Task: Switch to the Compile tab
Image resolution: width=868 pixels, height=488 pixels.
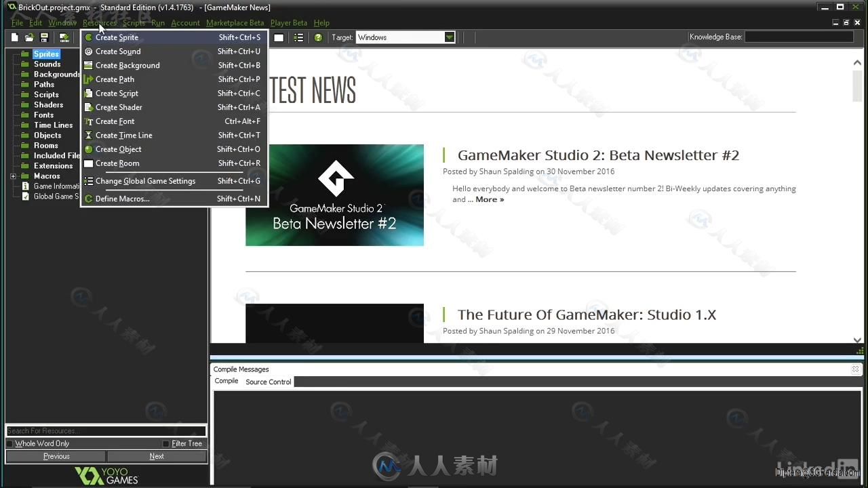Action: click(226, 381)
